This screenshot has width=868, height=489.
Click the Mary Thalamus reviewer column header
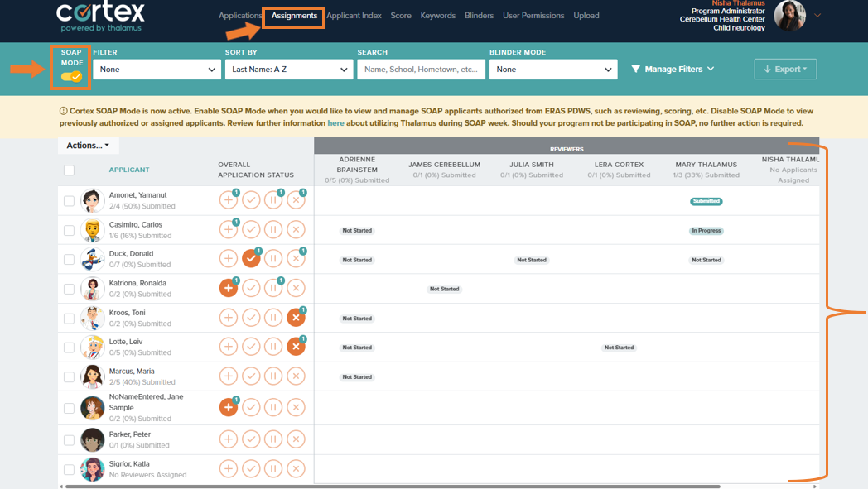click(706, 170)
